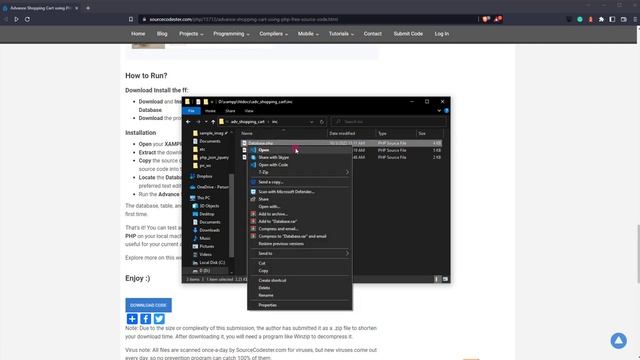Image resolution: width=640 pixels, height=360 pixels.
Task: Click Explorer up-one-level arrow
Action: (x=213, y=122)
